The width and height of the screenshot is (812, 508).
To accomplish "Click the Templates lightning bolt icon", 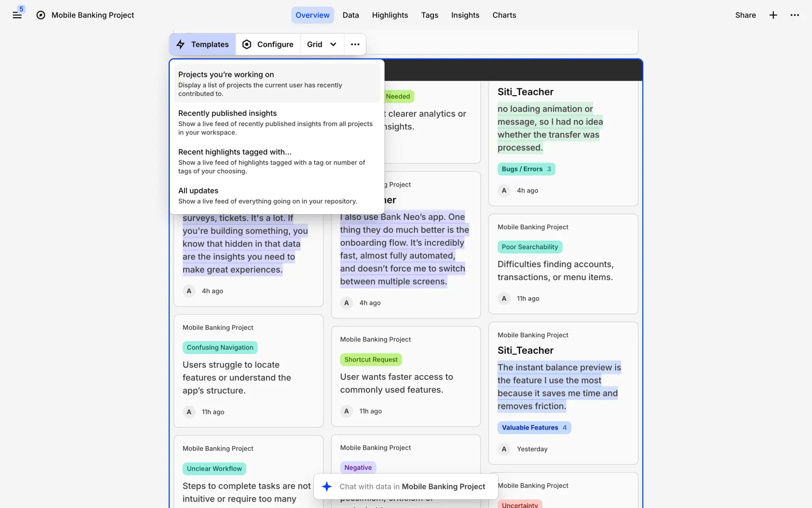I will point(181,44).
